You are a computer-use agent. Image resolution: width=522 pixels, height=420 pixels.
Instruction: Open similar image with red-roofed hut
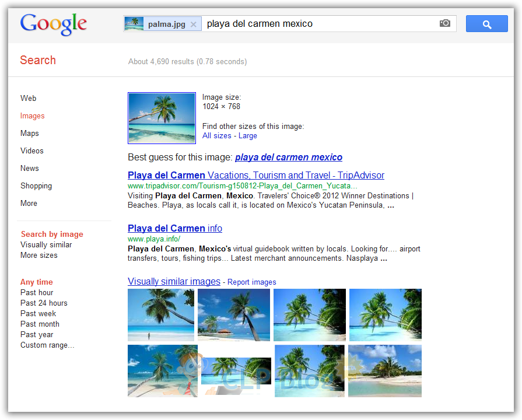(x=234, y=315)
